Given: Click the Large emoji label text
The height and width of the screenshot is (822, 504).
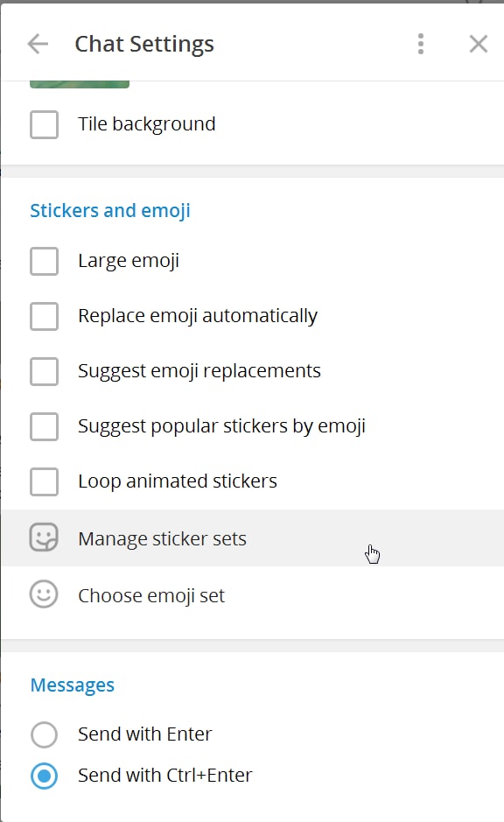Looking at the screenshot, I should point(129,261).
